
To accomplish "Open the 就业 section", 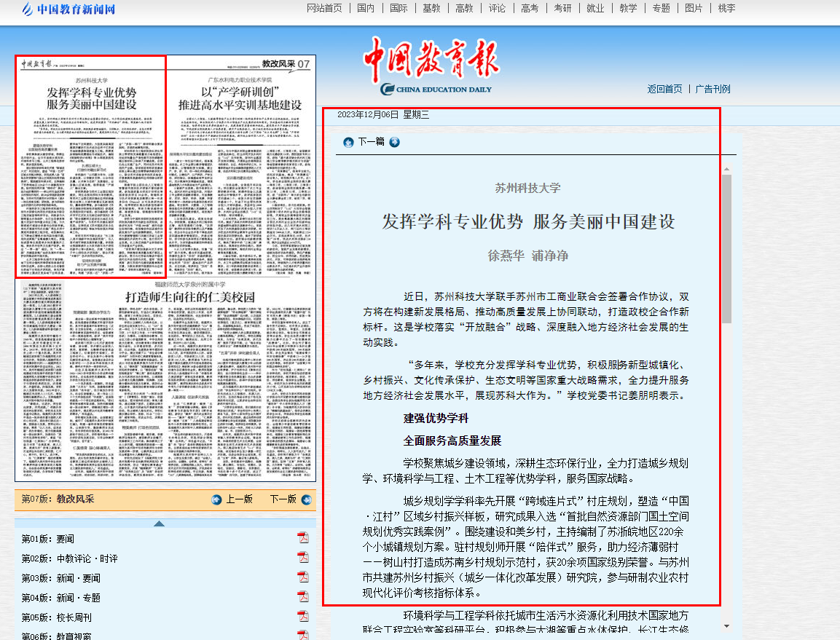I will [595, 8].
